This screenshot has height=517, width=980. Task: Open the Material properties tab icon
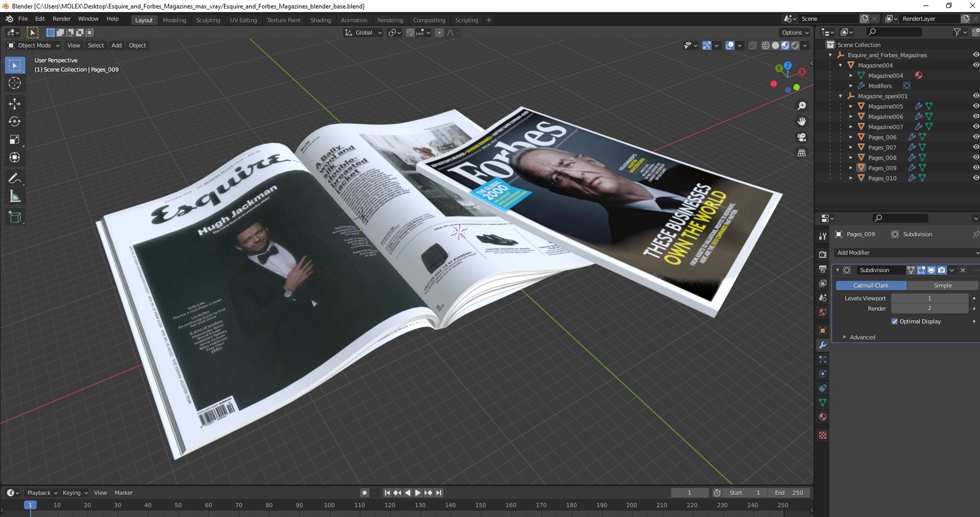(823, 417)
